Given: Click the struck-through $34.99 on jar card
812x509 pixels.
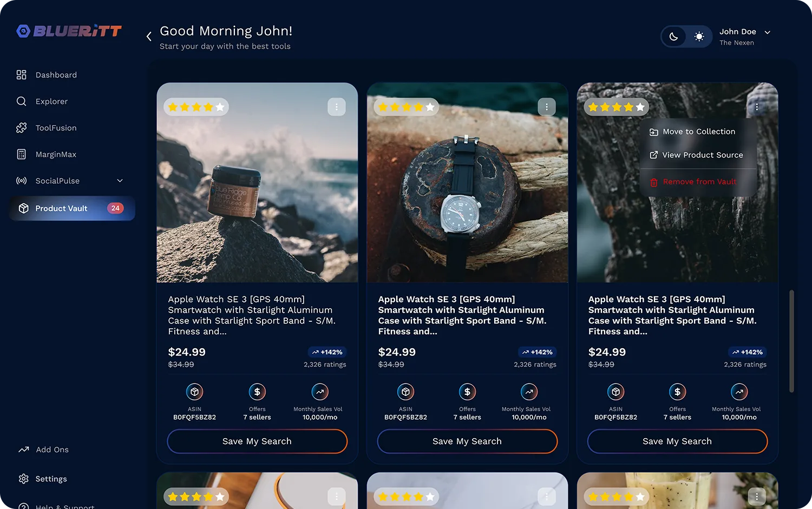Looking at the screenshot, I should (181, 365).
